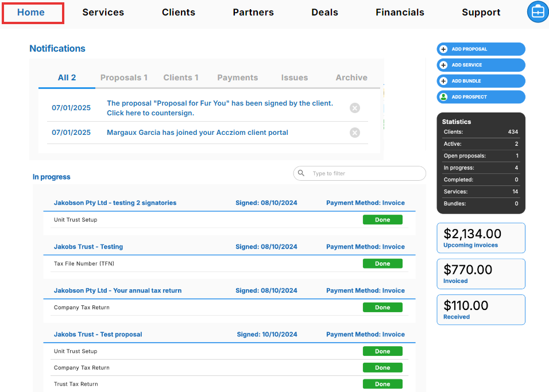Image resolution: width=549 pixels, height=392 pixels.
Task: Click plus icon on Add Proposal
Action: point(443,49)
